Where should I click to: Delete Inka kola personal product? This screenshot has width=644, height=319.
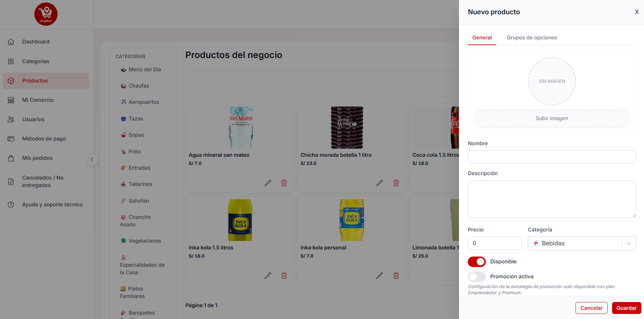(396, 276)
